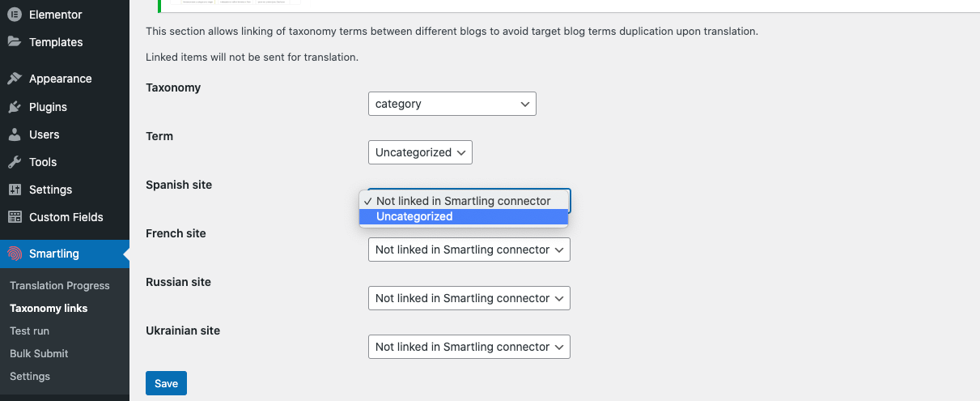The height and width of the screenshot is (401, 980).
Task: Open Settings sliders icon in sidebar
Action: point(15,190)
